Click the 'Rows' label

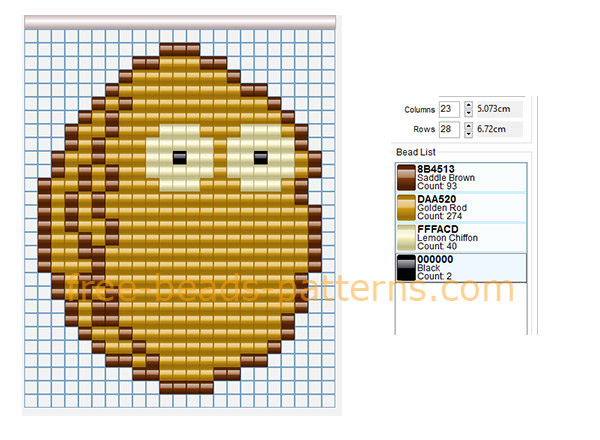424,129
